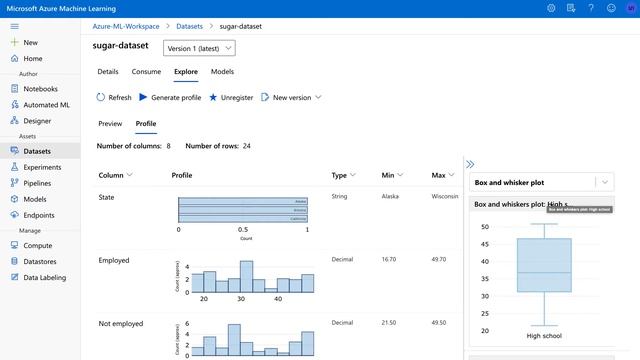The height and width of the screenshot is (360, 640).
Task: Click the Min value 'Alaska'
Action: [x=390, y=196]
